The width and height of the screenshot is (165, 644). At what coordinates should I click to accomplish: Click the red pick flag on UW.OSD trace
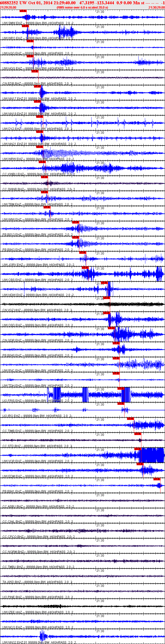coord(106,313)
